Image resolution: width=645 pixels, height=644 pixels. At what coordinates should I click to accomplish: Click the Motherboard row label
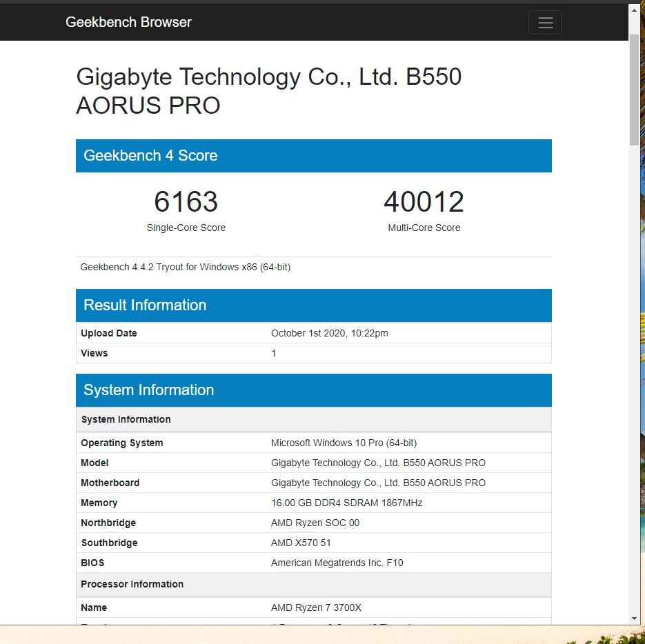110,483
